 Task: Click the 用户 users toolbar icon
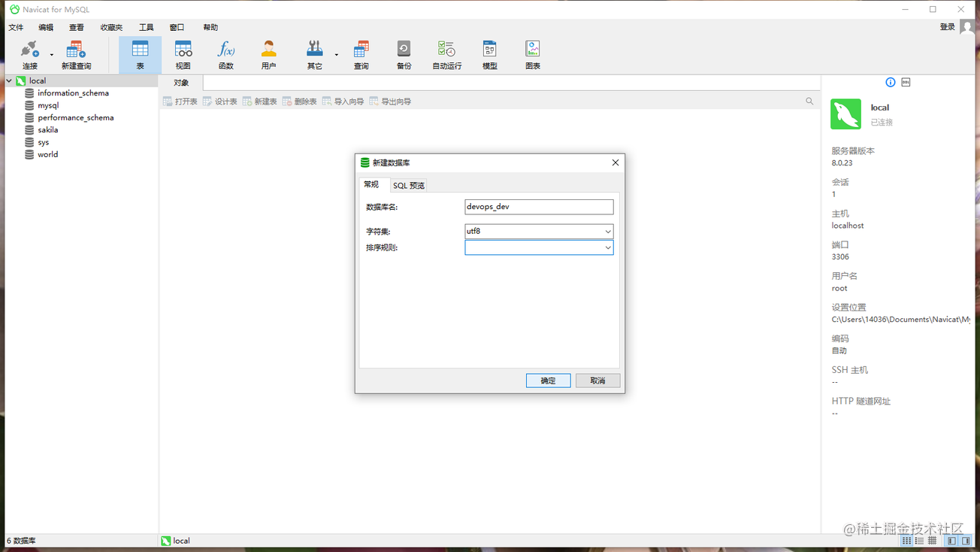point(268,54)
